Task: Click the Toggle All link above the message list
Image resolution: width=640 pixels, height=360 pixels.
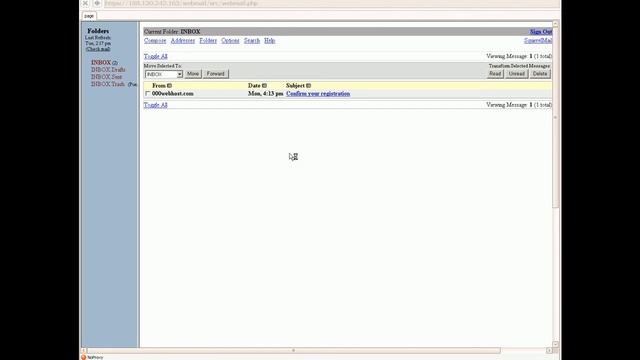Action: pyautogui.click(x=156, y=56)
